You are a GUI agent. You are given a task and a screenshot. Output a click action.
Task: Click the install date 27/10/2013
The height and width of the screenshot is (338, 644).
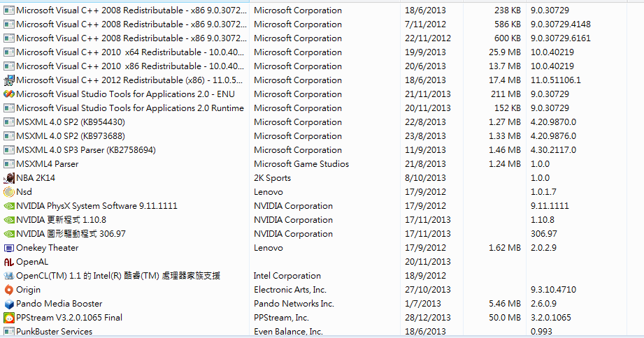point(427,290)
